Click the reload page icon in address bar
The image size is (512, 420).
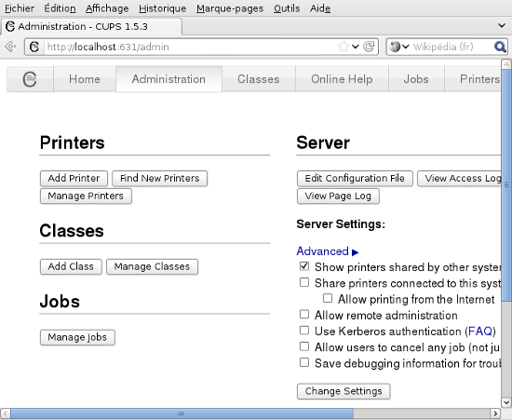pyautogui.click(x=369, y=47)
